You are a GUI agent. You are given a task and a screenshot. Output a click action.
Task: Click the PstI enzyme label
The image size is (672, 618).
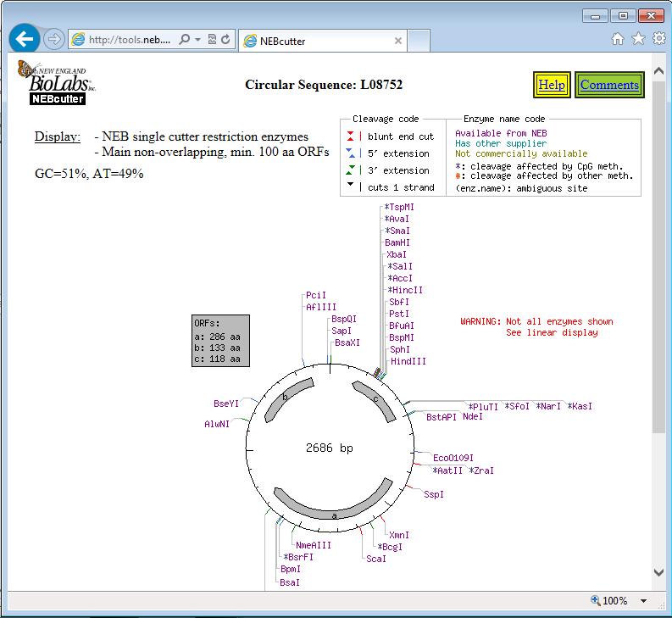[399, 314]
